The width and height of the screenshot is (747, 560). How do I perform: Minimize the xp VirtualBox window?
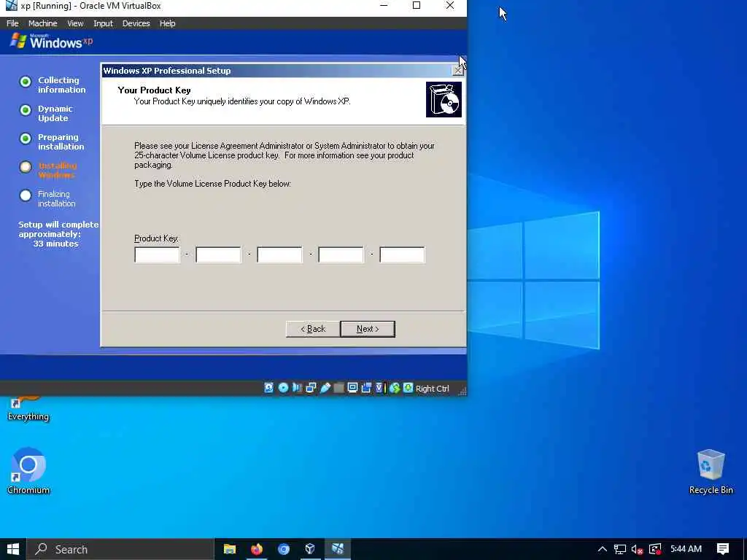pos(384,6)
